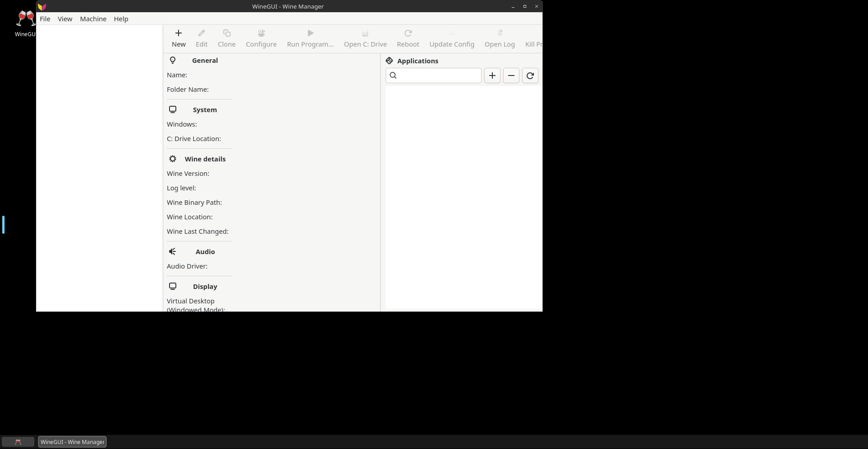Open the View menu
The image size is (868, 449).
(x=65, y=19)
